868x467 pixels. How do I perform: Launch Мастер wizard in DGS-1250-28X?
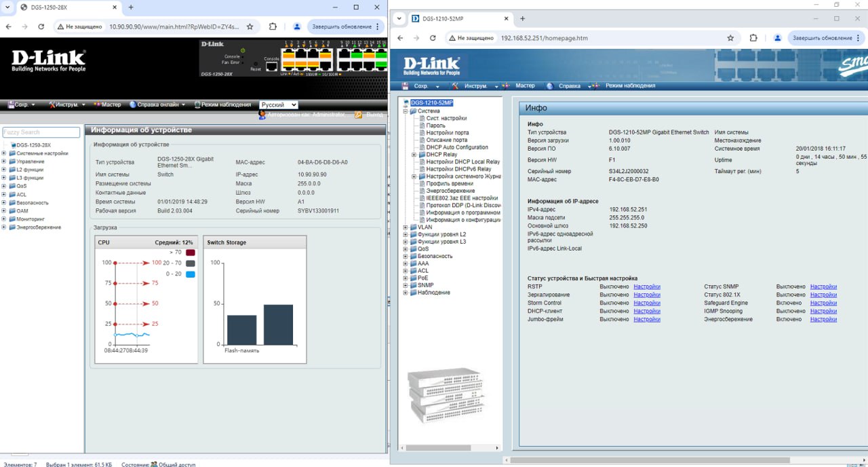[x=108, y=105]
